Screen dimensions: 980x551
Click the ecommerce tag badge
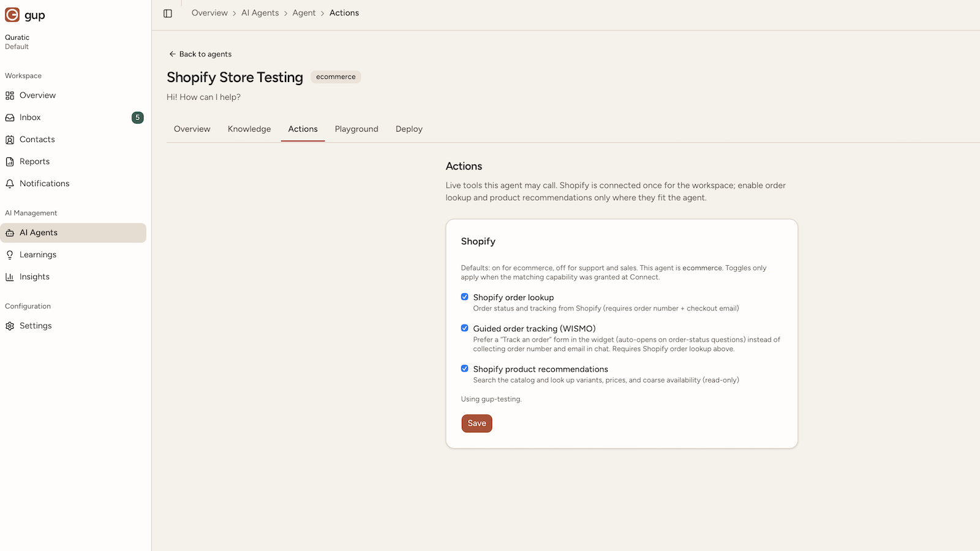coord(336,77)
